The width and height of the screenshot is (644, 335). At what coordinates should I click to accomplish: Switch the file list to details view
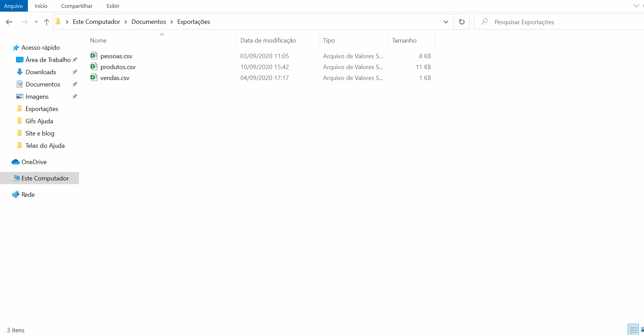pyautogui.click(x=633, y=329)
